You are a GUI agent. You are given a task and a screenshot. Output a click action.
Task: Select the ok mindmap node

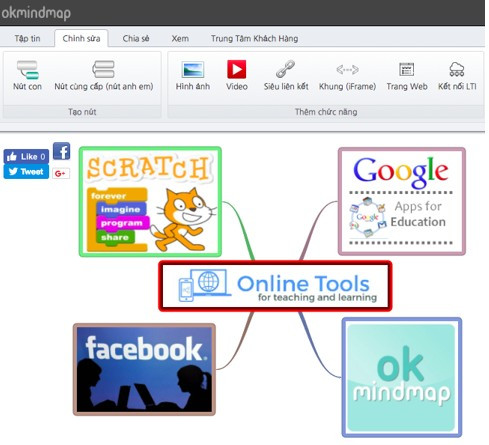point(402,377)
